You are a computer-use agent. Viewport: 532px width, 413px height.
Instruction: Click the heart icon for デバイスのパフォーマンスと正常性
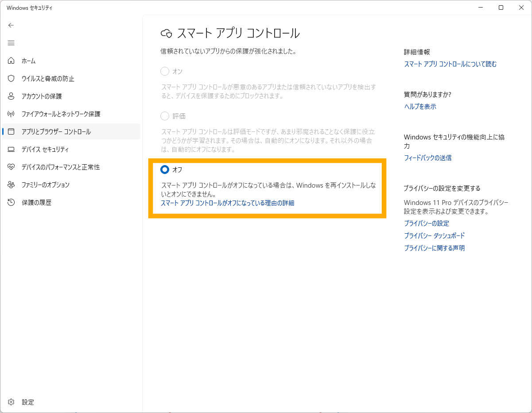coord(12,167)
